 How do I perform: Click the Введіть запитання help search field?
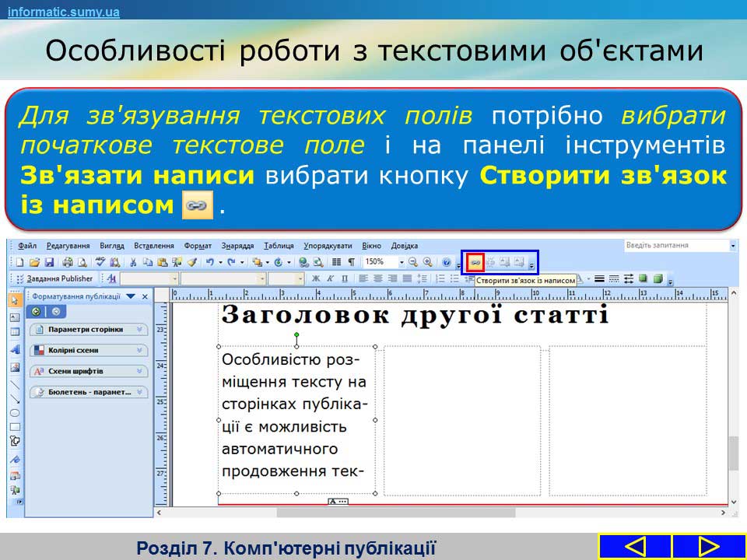click(675, 246)
